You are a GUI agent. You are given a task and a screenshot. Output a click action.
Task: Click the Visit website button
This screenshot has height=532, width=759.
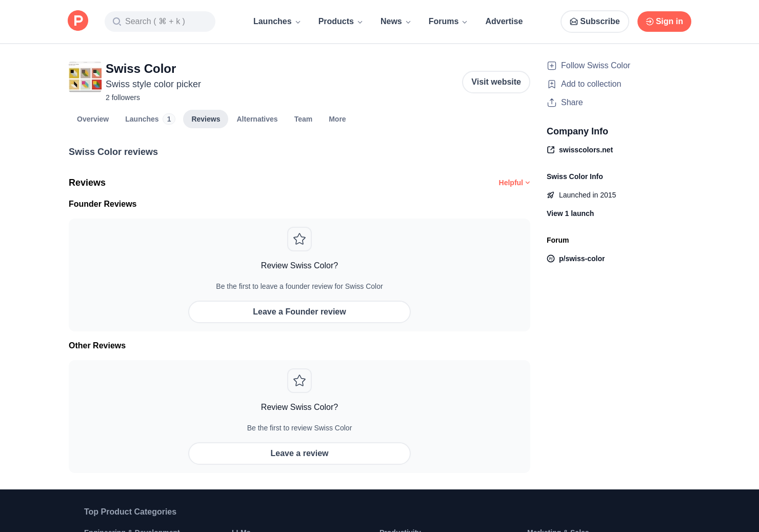496,82
